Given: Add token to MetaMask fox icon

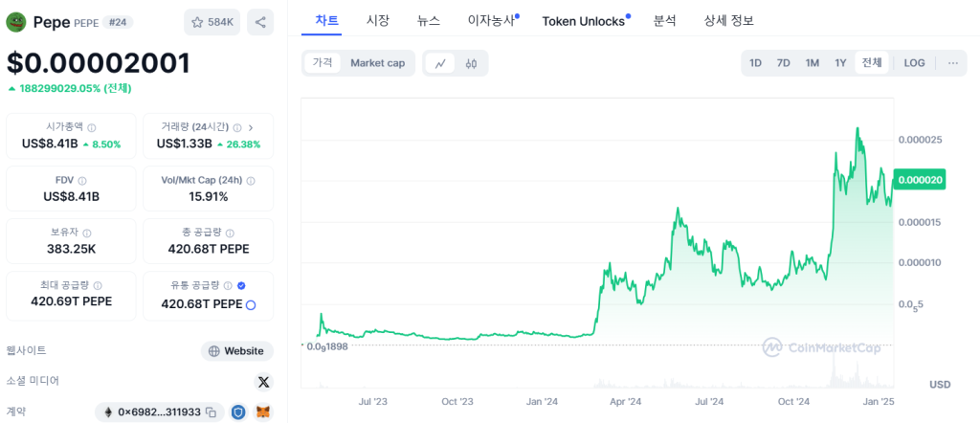Looking at the screenshot, I should pyautogui.click(x=262, y=412).
